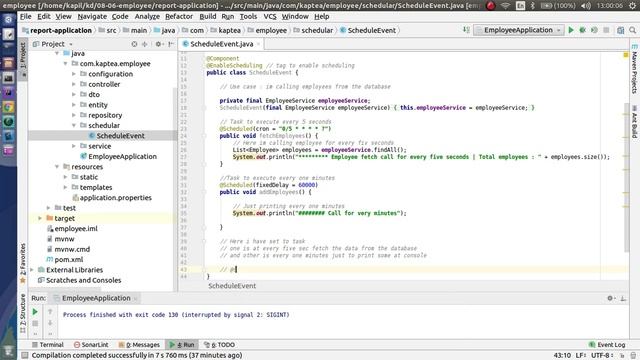Image resolution: width=640 pixels, height=360 pixels.
Task: Click the build project arrows icon
Action: [x=466, y=30]
